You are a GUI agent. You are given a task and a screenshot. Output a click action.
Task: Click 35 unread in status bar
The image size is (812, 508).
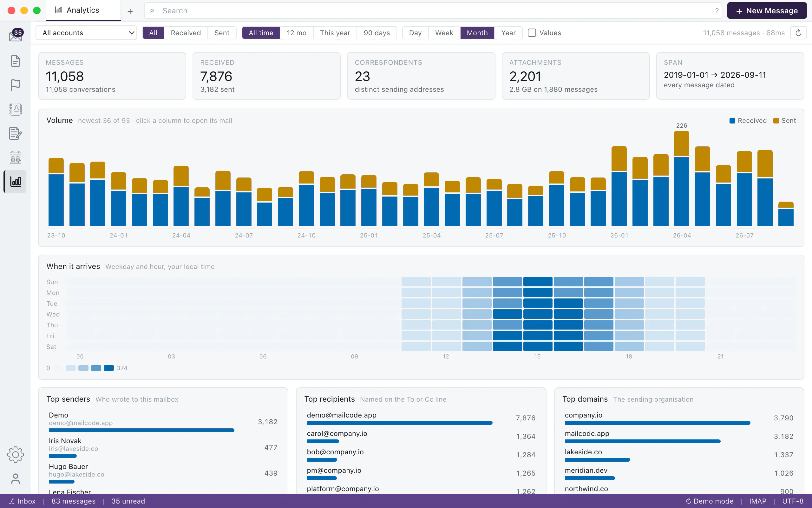pos(128,501)
